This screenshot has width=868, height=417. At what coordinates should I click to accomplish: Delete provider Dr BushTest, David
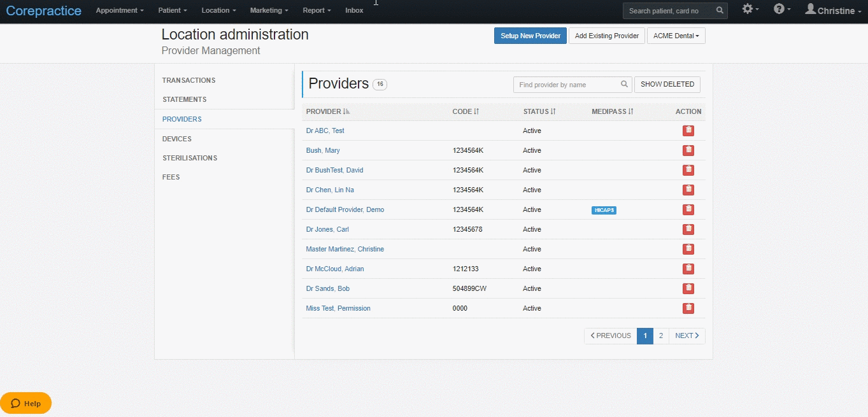point(688,170)
